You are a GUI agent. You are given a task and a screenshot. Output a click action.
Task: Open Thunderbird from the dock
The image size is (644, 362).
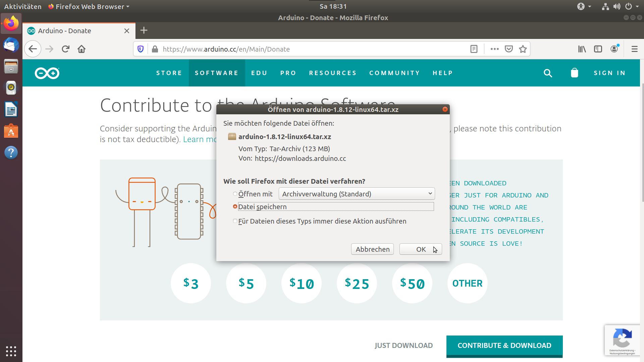pyautogui.click(x=11, y=45)
